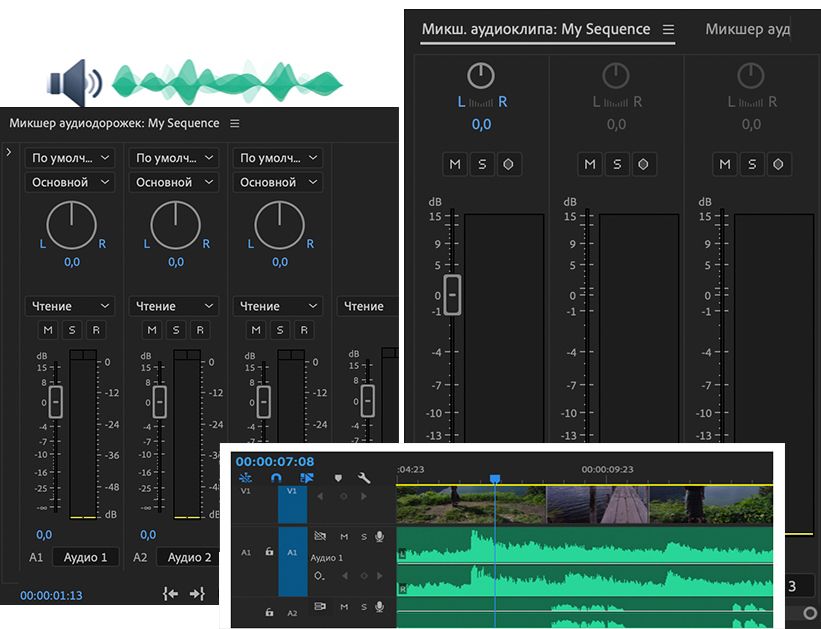Viewport: 821px width, 629px height.
Task: Click write keyframes icon on third Clip Mixer channel
Action: [778, 164]
